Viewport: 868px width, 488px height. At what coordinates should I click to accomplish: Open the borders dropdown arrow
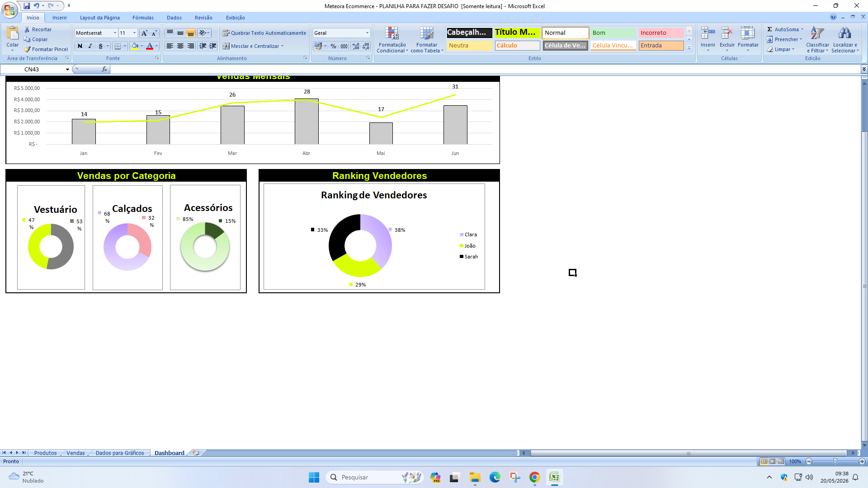click(x=125, y=46)
